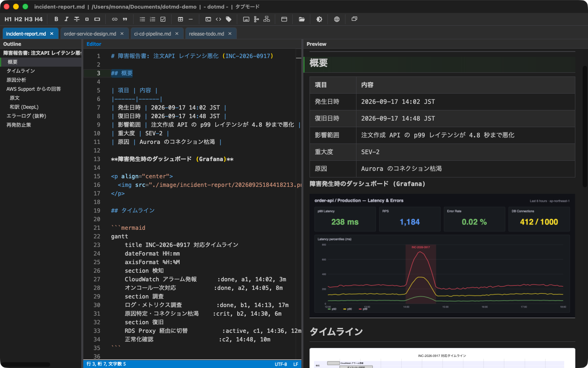Click the globe icon in the toolbar
This screenshot has height=368, width=588.
click(337, 19)
